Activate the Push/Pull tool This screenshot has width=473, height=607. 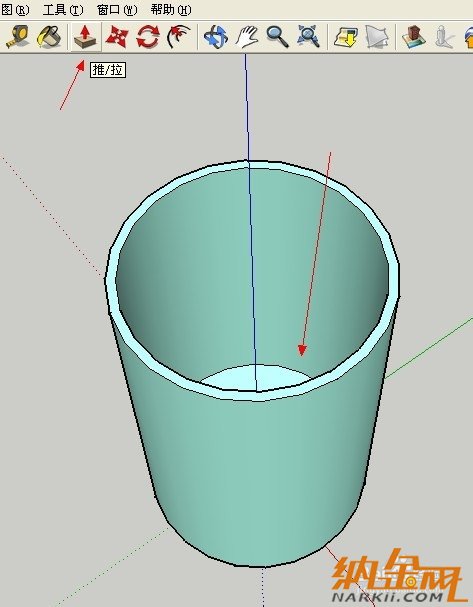pyautogui.click(x=86, y=37)
